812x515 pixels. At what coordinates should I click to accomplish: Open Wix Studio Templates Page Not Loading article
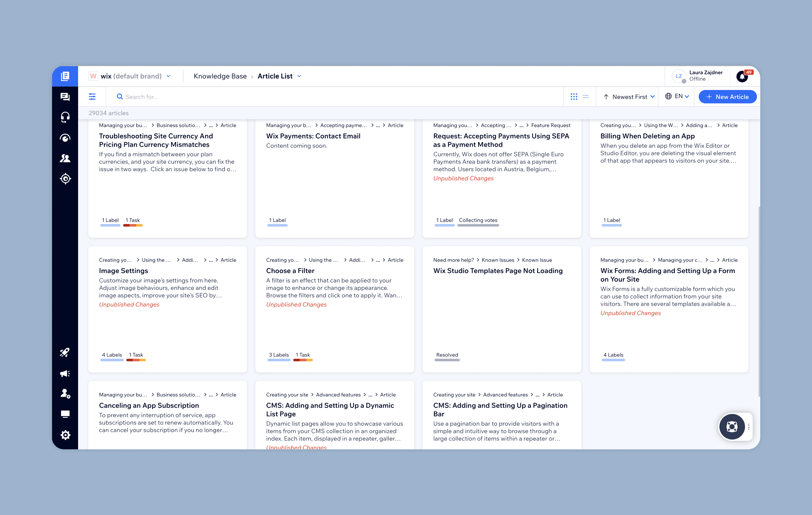coord(498,271)
